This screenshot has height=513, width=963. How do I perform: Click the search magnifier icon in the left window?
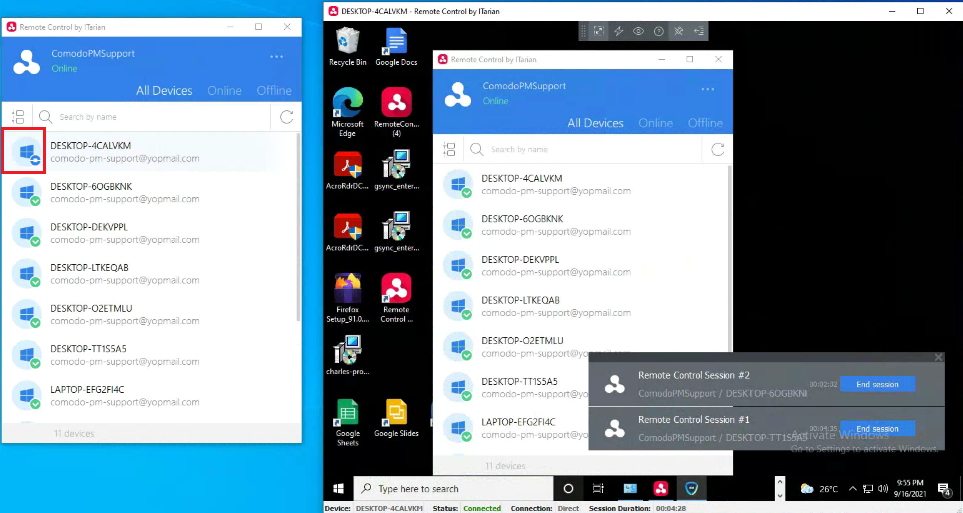(x=45, y=117)
